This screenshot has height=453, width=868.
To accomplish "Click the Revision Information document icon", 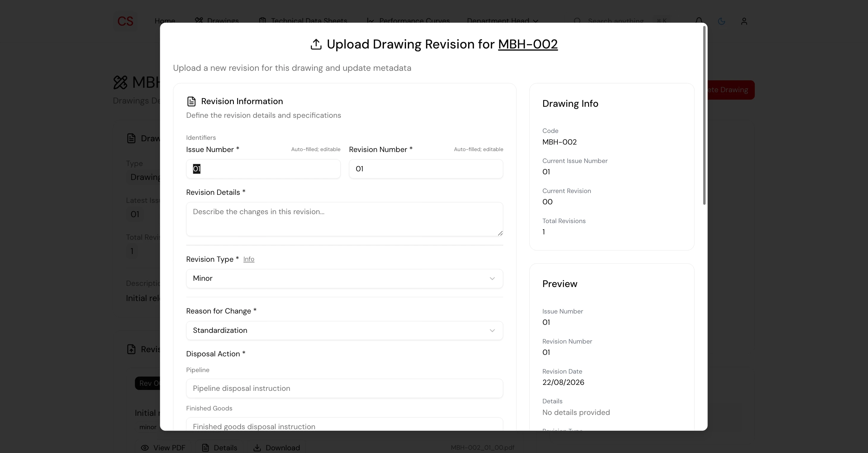I will (191, 101).
